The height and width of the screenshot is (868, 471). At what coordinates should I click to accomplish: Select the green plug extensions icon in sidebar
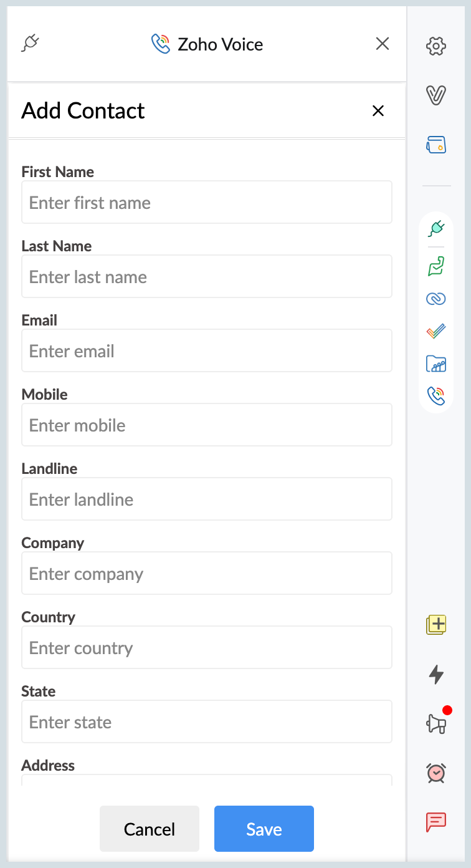coord(436,229)
